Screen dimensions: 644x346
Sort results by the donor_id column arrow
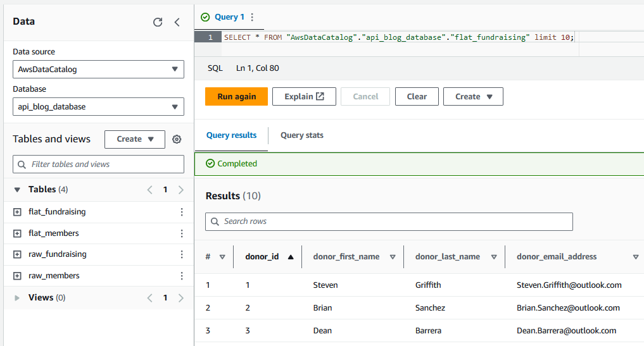tap(291, 257)
